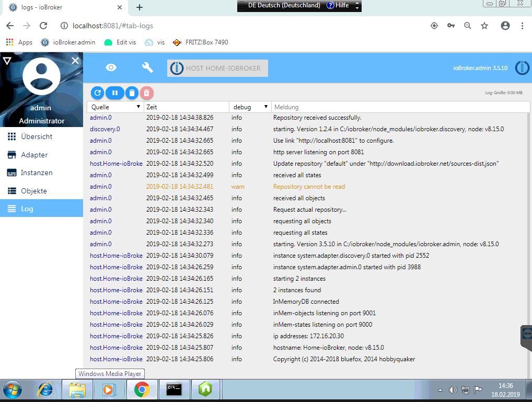Click the network tray icon
This screenshot has height=402, width=532.
[466, 390]
